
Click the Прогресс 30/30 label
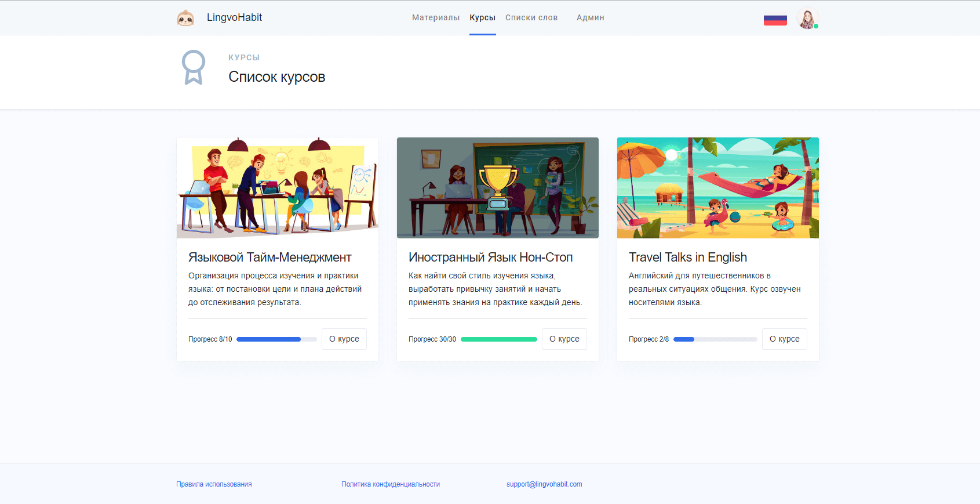[432, 339]
